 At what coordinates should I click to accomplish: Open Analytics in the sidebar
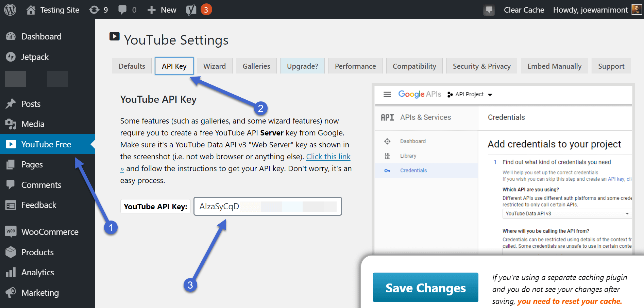coord(37,272)
